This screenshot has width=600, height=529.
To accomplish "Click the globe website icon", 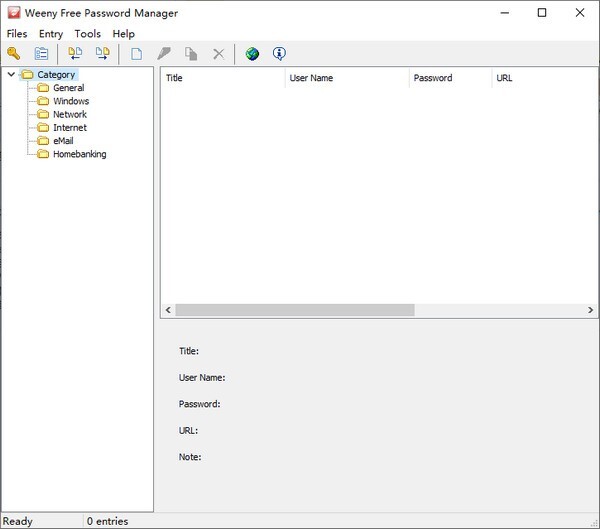I will point(252,54).
